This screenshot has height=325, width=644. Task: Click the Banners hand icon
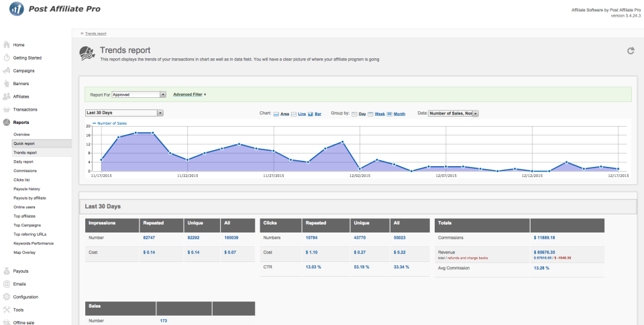coord(7,83)
